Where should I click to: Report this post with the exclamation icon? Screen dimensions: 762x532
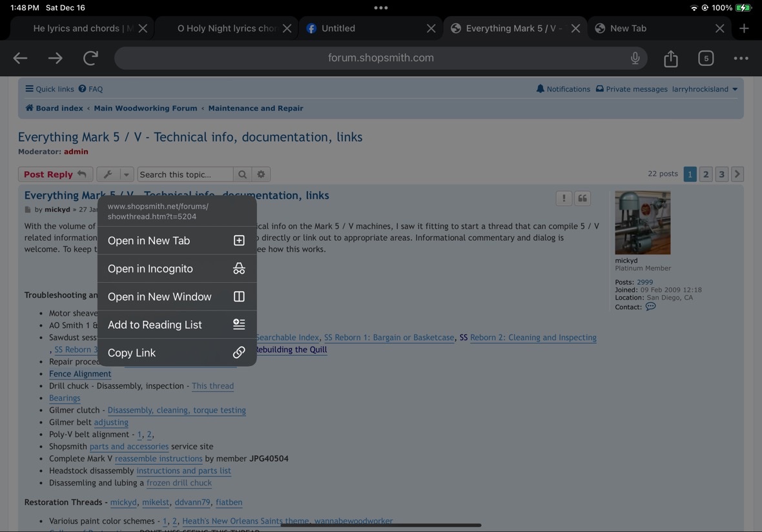(564, 198)
